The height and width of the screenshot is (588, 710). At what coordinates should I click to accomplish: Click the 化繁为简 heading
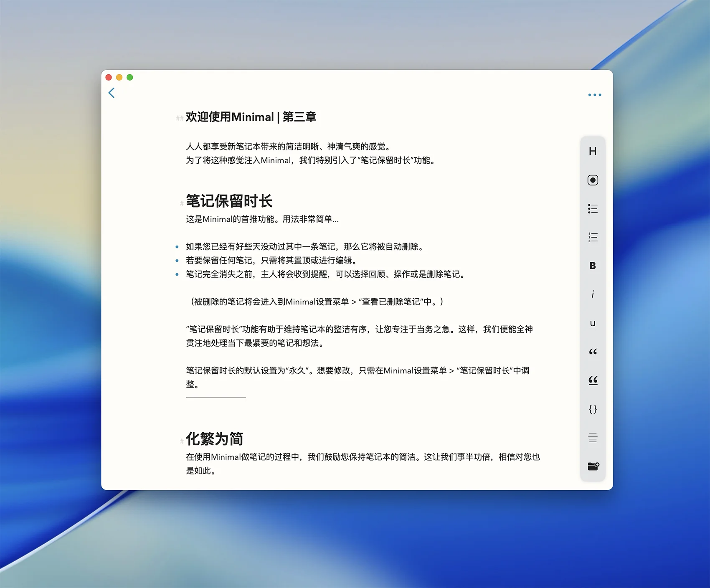[214, 438]
